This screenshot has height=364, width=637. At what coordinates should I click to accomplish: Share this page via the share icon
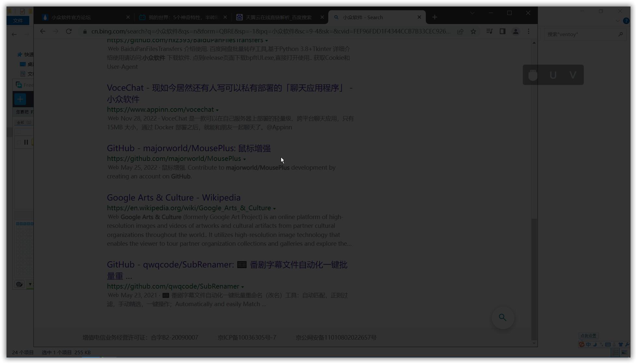click(x=460, y=32)
